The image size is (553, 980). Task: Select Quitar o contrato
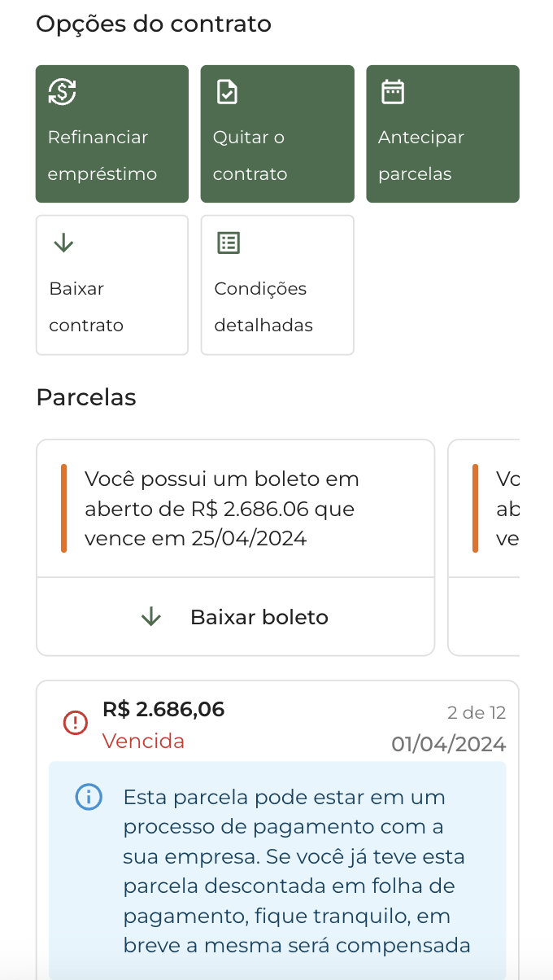click(250, 155)
